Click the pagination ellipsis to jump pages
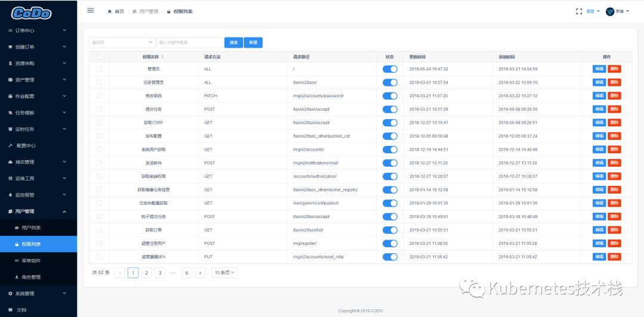644x317 pixels. (173, 272)
